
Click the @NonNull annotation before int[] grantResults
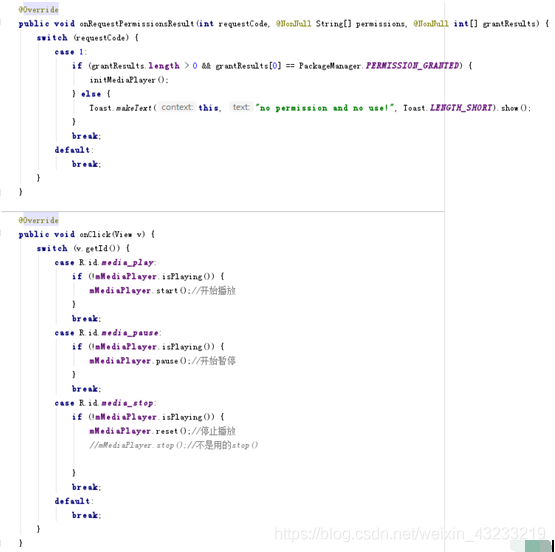[431, 24]
